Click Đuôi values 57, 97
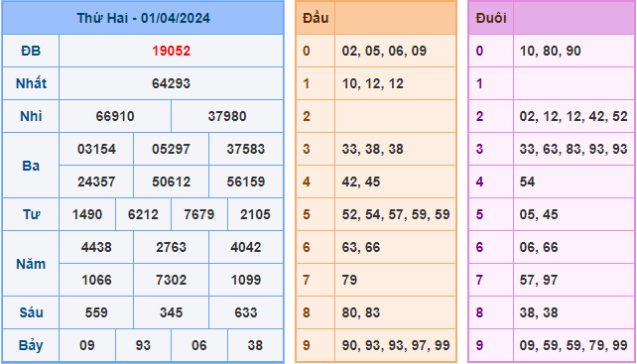Screen dimensions: 637x364 pos(539,281)
